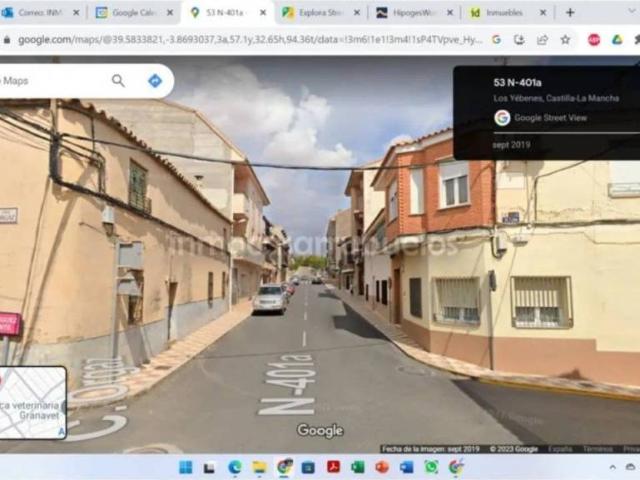
Task: Click the Maps search box
Action: point(53,81)
